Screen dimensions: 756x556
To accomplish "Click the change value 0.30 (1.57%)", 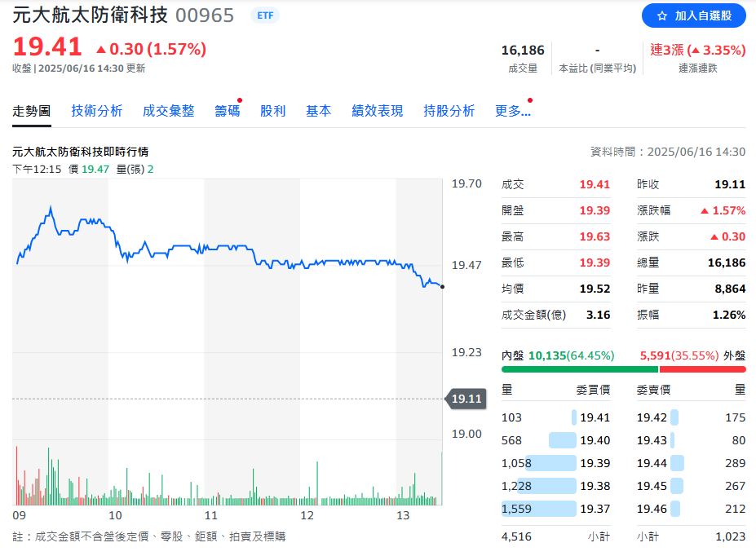I will tap(152, 49).
